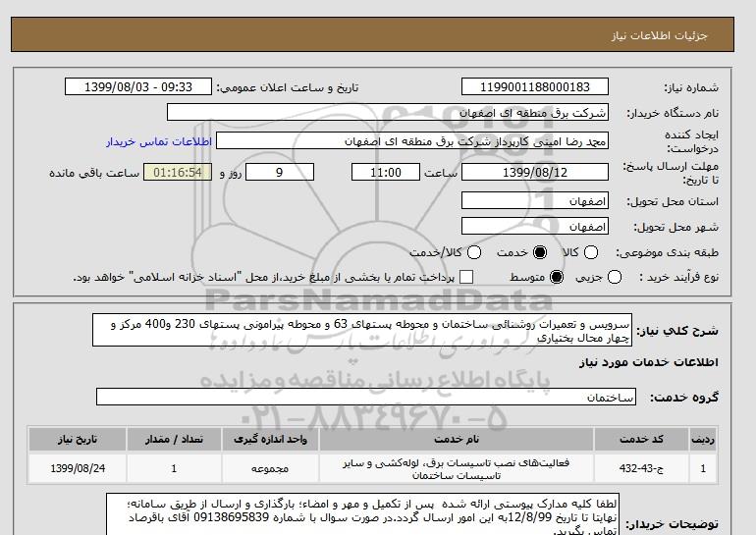Screen dimensions: 756x535
Task: Click the جزئیات اطلاعات نیاز header title
Action: tap(660, 36)
